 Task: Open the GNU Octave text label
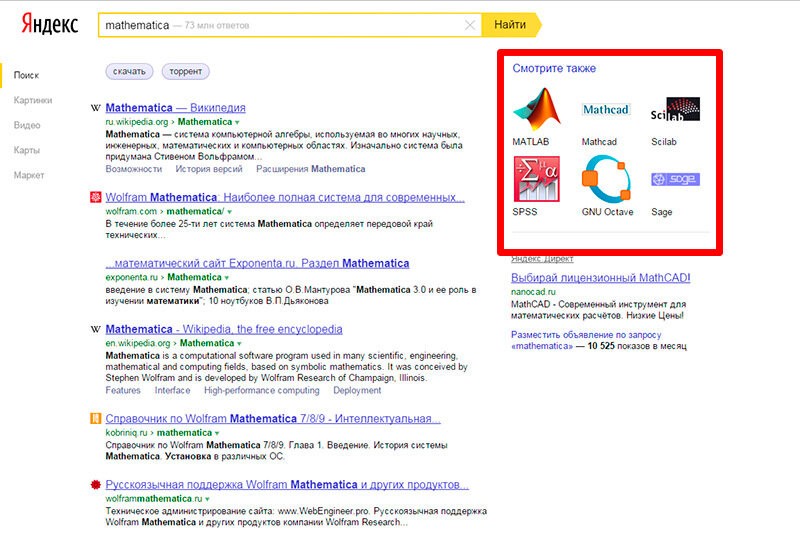[x=608, y=212]
